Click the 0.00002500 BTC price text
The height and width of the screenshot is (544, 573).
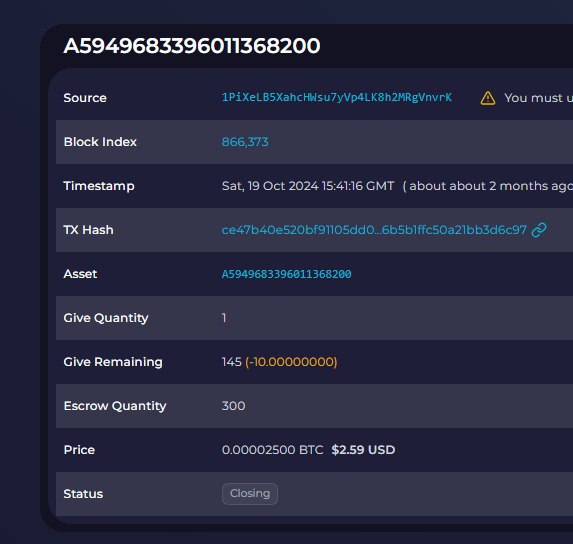pyautogui.click(x=273, y=450)
